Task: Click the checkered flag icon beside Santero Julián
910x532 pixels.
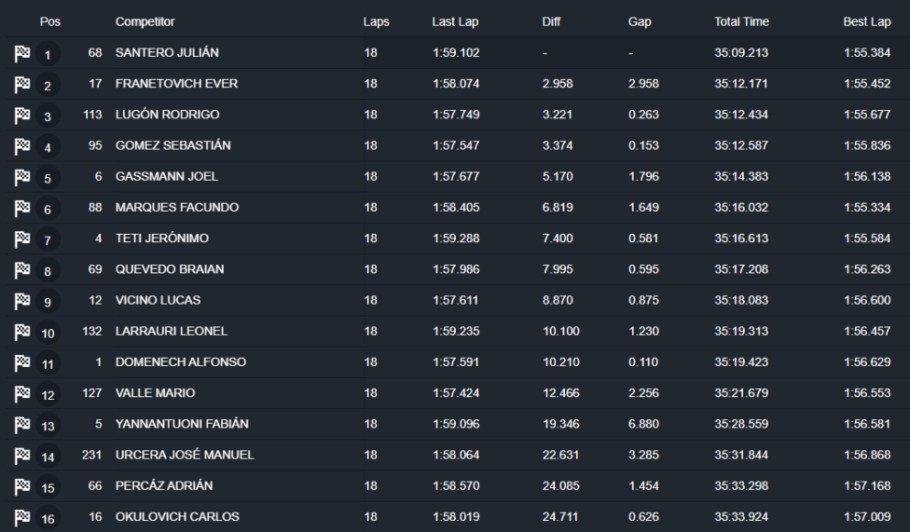Action: pos(22,53)
